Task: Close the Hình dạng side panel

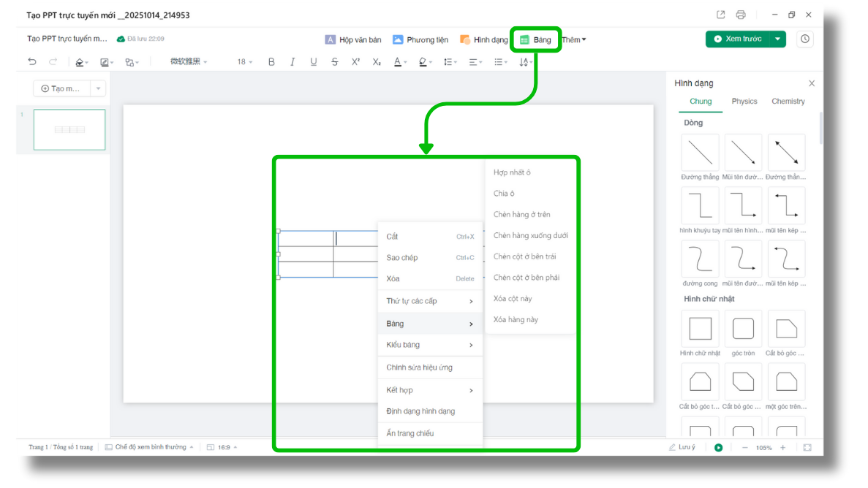Action: click(x=811, y=84)
